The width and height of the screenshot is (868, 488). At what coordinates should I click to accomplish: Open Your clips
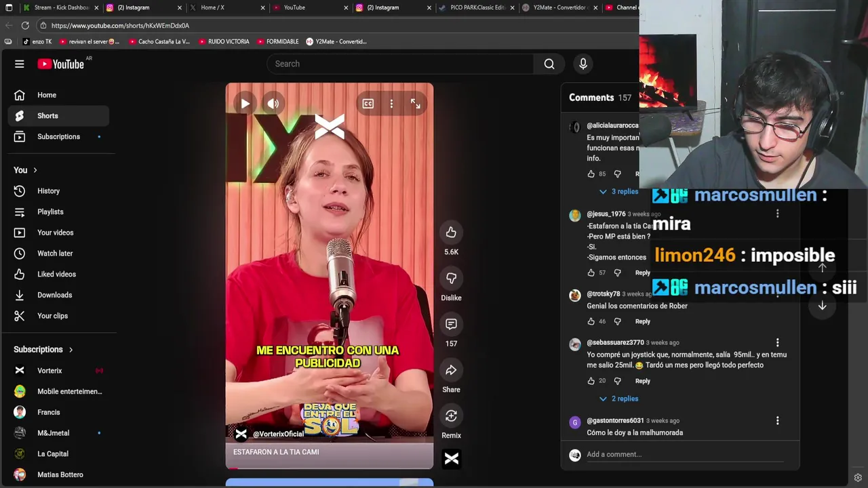tap(58, 316)
